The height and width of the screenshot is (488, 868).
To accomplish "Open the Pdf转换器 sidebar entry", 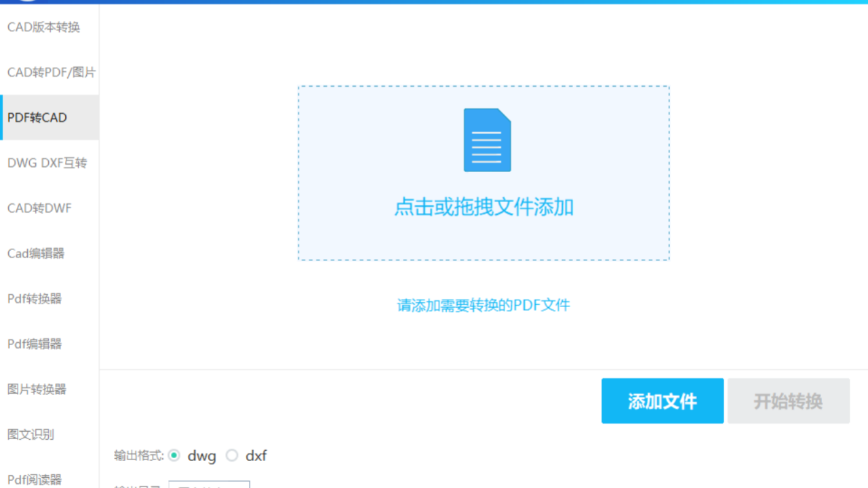I will [x=35, y=299].
